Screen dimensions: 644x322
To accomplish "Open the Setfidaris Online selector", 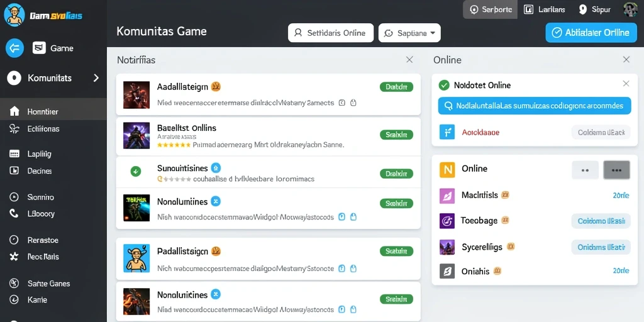I will pos(331,33).
